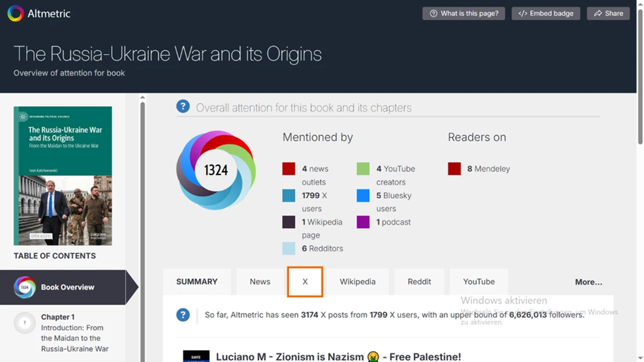Click the Altmetric donut score badge 1324
The width and height of the screenshot is (644, 362).
click(216, 170)
